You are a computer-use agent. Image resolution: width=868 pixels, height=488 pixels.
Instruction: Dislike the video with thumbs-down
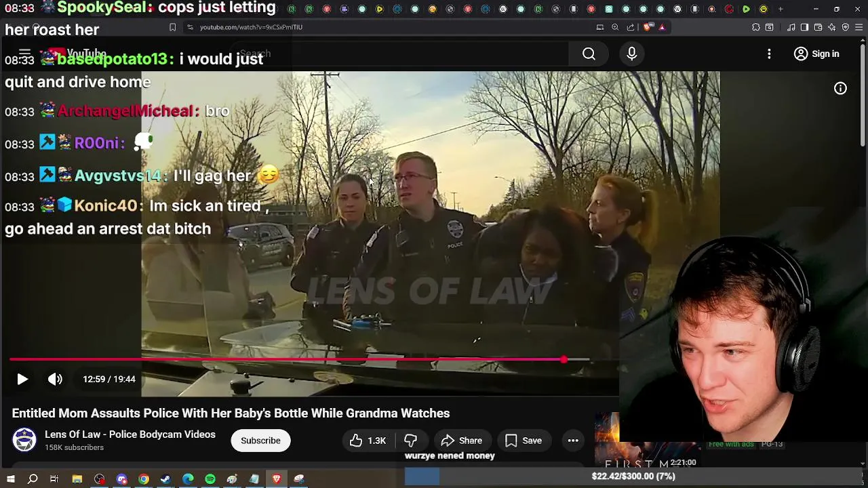point(410,441)
